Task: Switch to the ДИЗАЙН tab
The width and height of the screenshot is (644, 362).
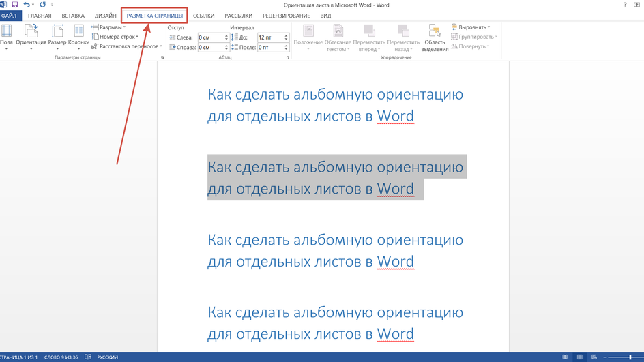Action: click(106, 16)
